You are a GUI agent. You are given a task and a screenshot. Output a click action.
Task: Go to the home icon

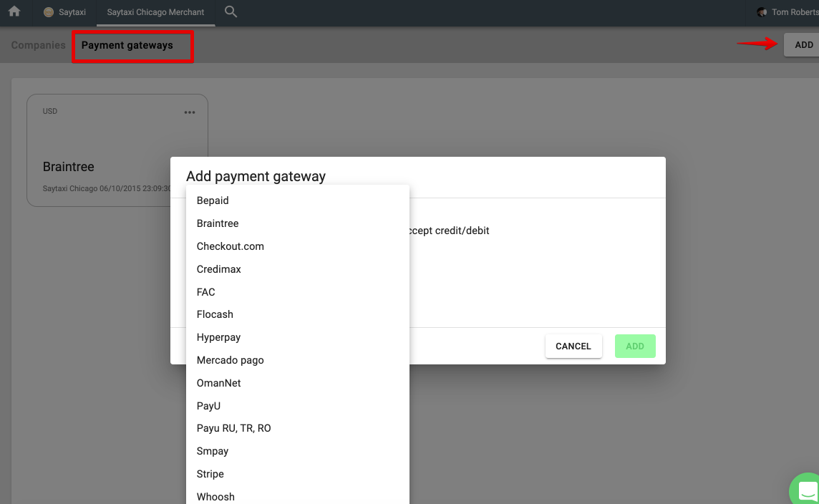14,11
